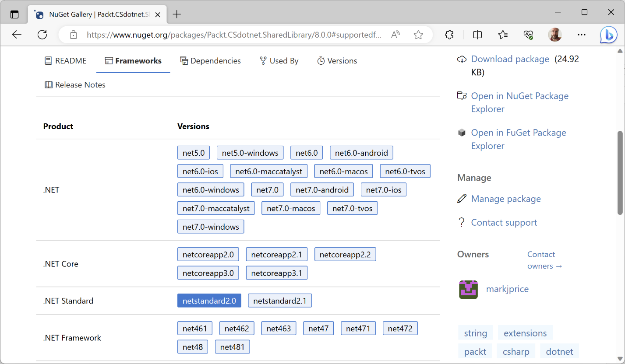Open the Used By tab
This screenshot has width=625, height=364.
(x=279, y=61)
